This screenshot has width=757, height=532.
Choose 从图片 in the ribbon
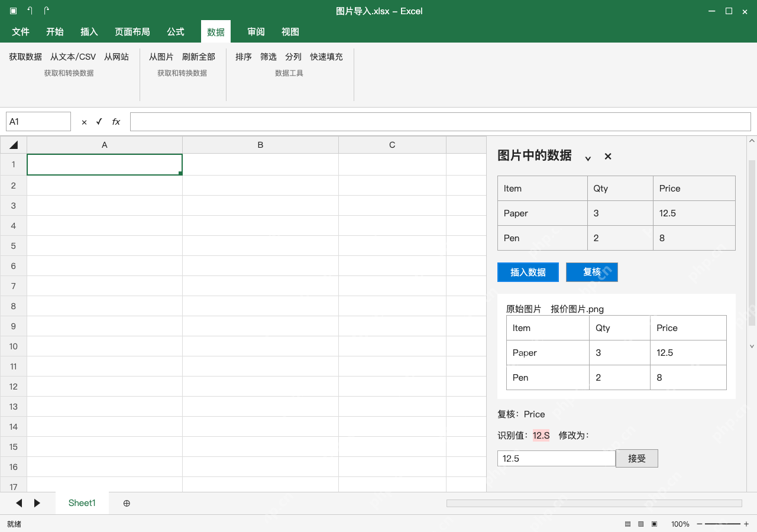pyautogui.click(x=161, y=57)
